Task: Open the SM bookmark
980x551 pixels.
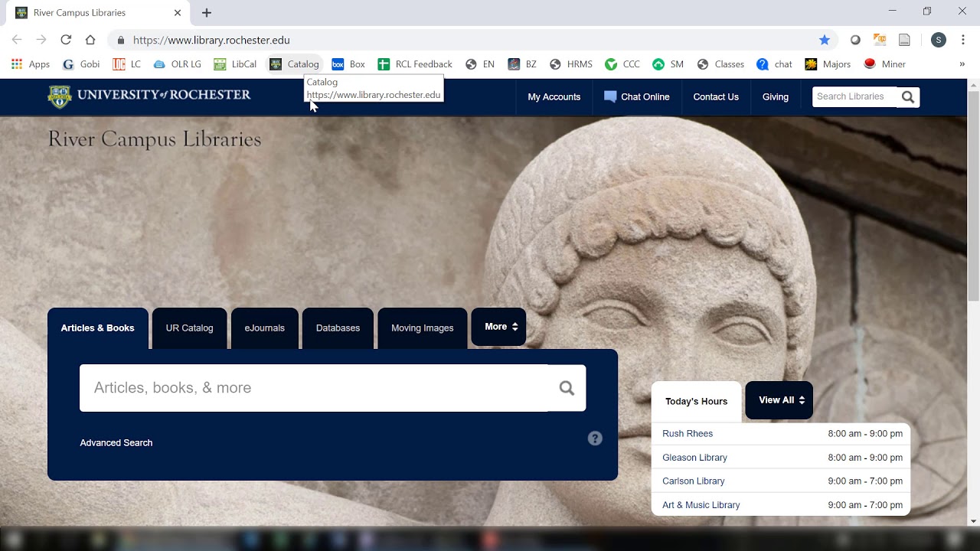Action: coord(668,64)
